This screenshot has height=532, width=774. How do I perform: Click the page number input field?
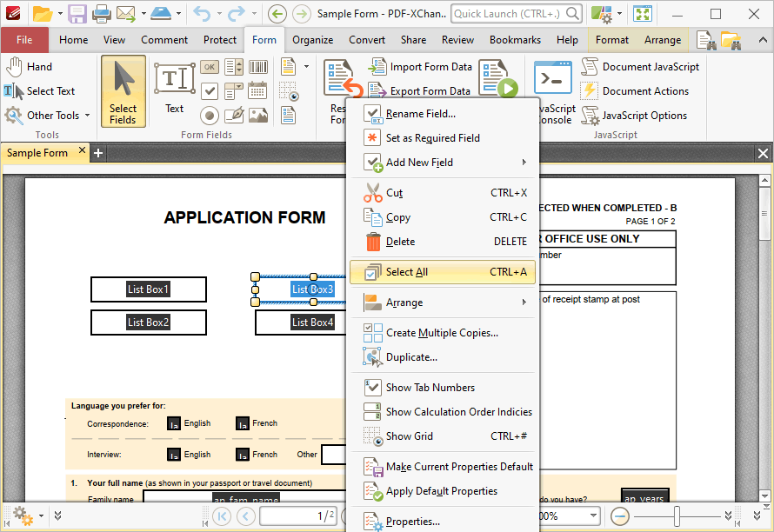point(298,516)
